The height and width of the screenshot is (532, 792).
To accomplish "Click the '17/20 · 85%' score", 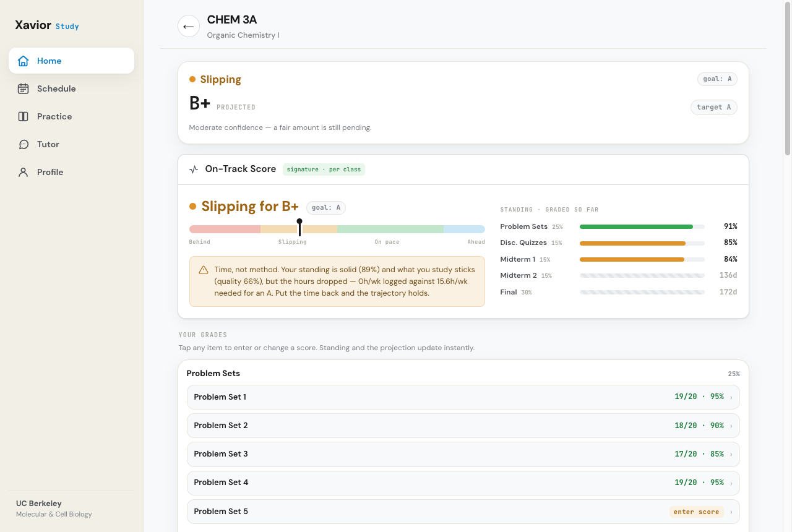I will pos(699,454).
